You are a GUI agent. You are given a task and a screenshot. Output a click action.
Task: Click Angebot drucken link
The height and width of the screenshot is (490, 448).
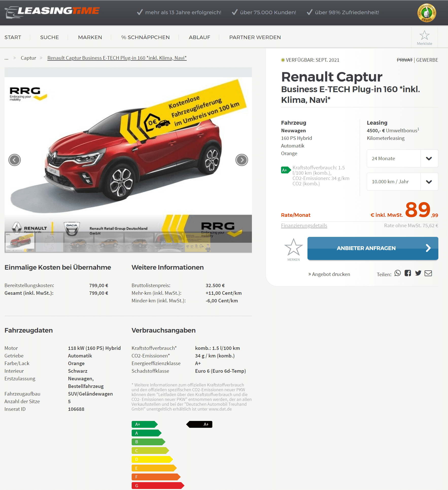[x=329, y=274]
